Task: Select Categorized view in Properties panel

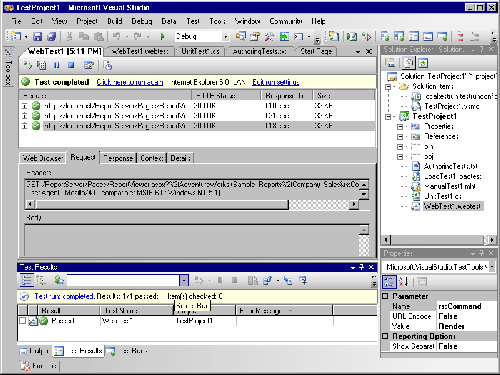Action: coord(389,282)
